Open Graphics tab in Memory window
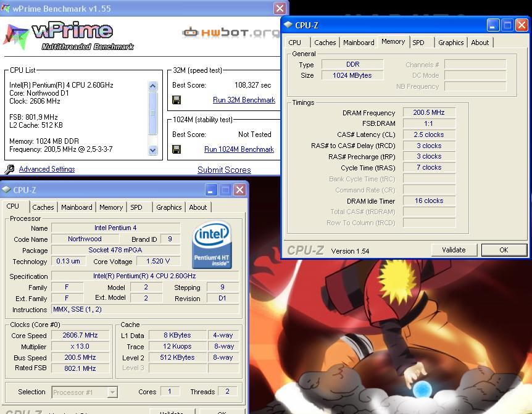Image resolution: width=532 pixels, height=414 pixels. point(451,43)
